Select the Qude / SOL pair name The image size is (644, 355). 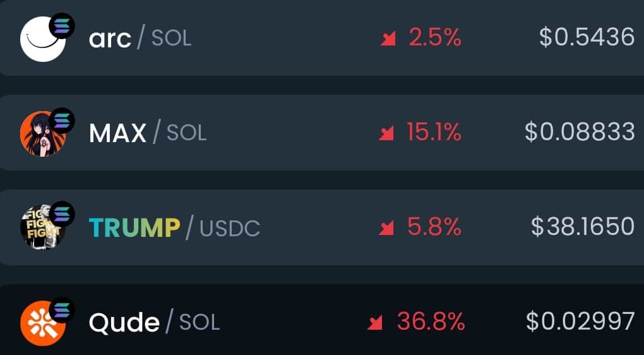coord(154,322)
